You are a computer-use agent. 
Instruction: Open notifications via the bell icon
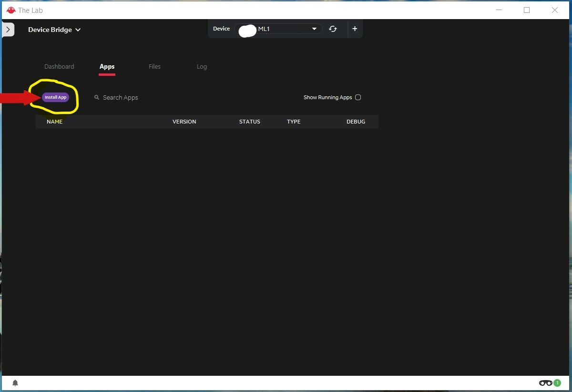tap(15, 383)
